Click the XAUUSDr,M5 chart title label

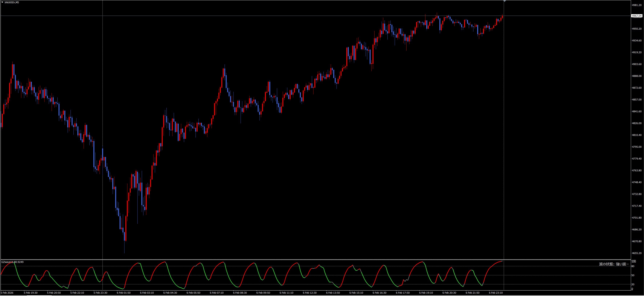[11, 2]
